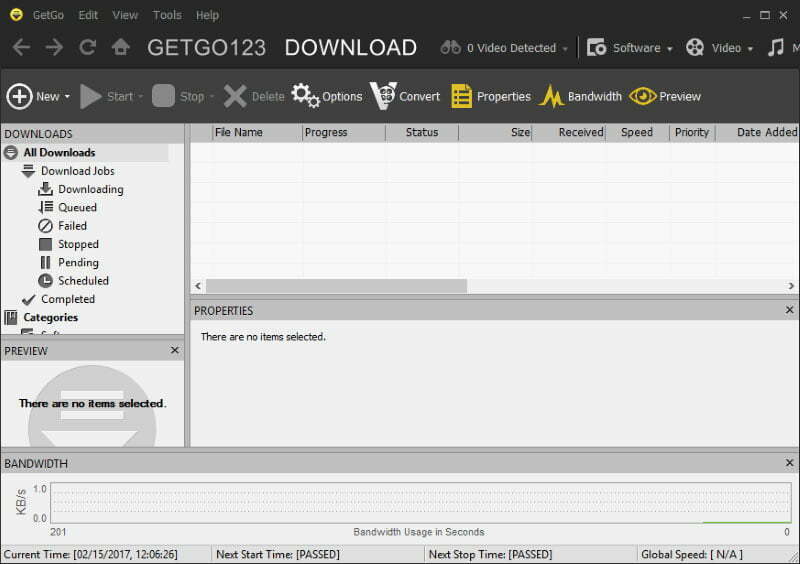800x564 pixels.
Task: Open the New button dropdown arrow
Action: pos(67,96)
